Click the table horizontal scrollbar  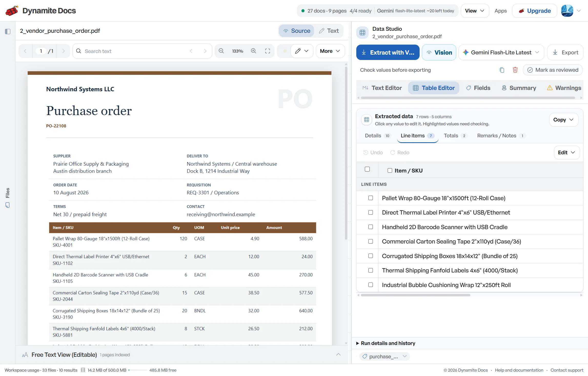tap(415, 295)
